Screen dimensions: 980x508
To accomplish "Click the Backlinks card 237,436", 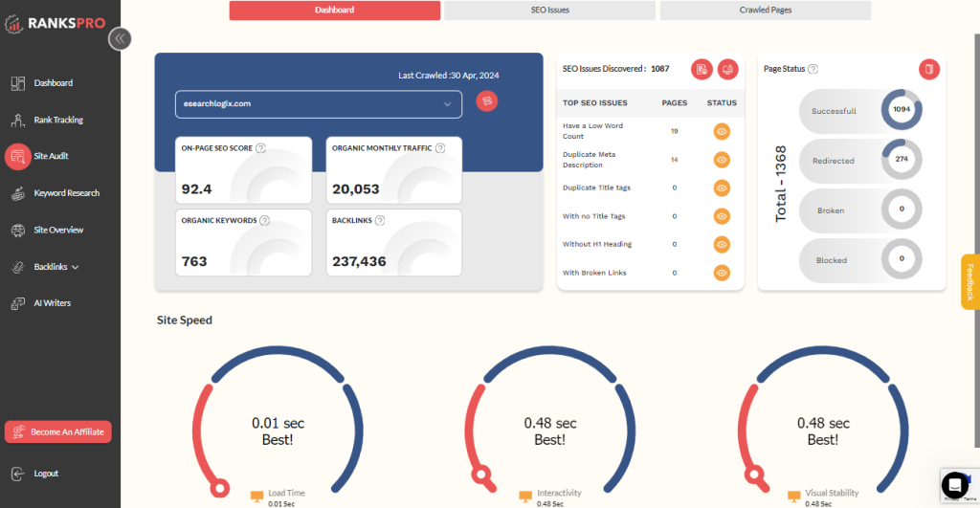I will pos(393,242).
